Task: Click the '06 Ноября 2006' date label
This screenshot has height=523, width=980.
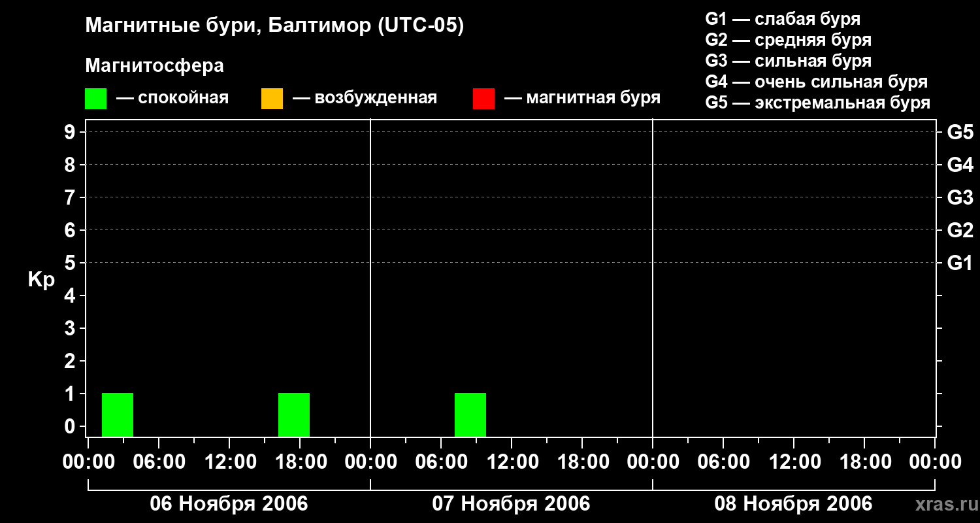Action: point(229,504)
